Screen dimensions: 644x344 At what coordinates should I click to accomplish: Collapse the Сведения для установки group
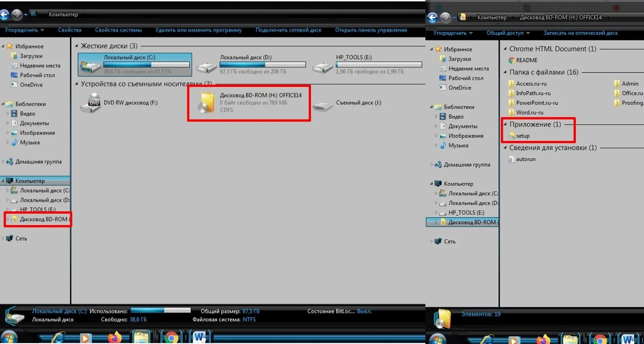(x=505, y=148)
